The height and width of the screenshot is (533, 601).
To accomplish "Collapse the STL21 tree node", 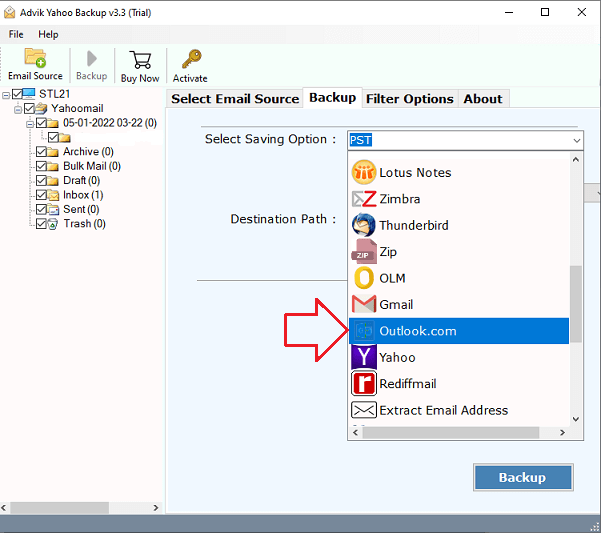I will click(6, 95).
